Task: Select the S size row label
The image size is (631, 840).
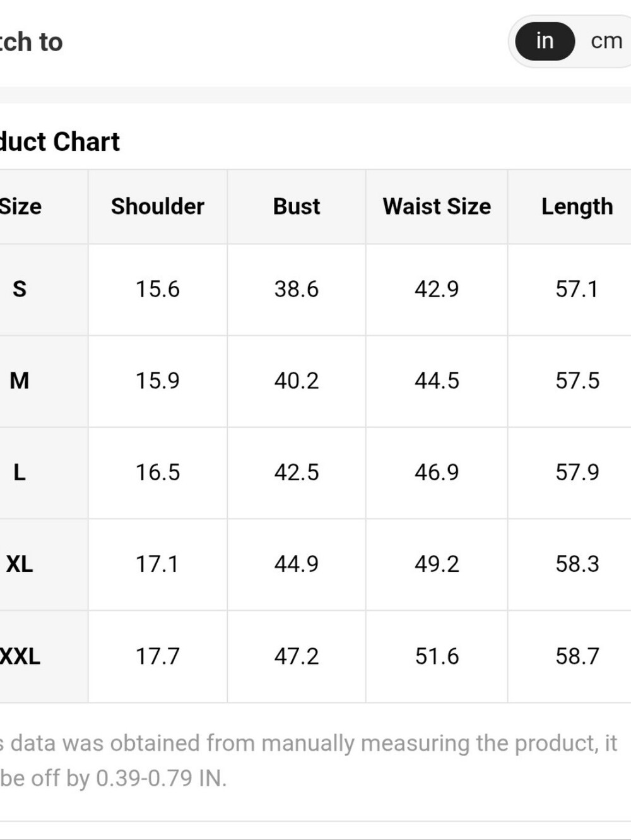Action: [x=20, y=289]
